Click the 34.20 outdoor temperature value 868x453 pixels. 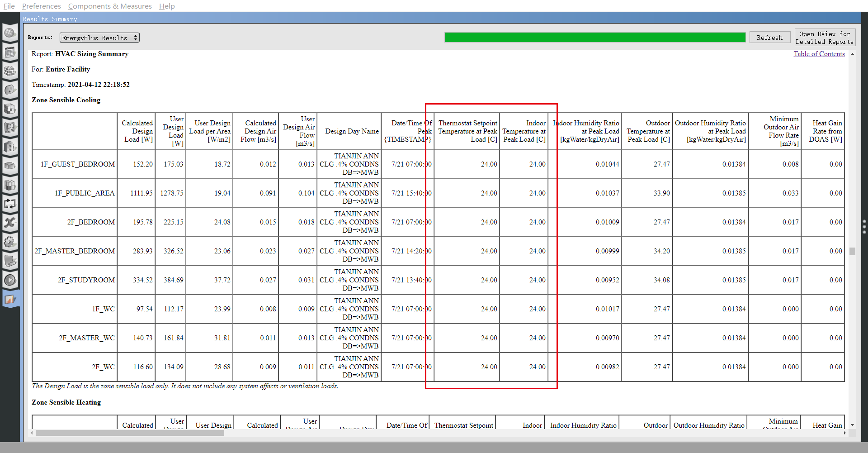pyautogui.click(x=661, y=251)
